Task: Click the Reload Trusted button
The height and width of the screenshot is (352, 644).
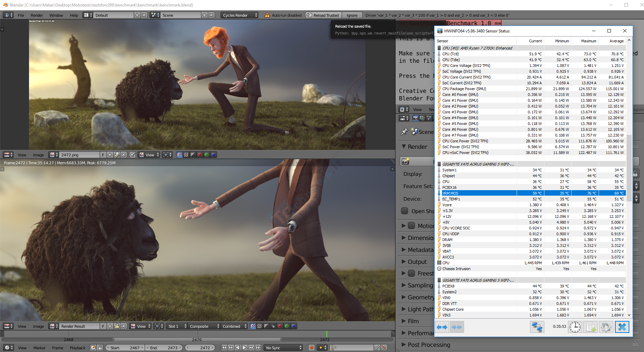Action: pos(324,15)
